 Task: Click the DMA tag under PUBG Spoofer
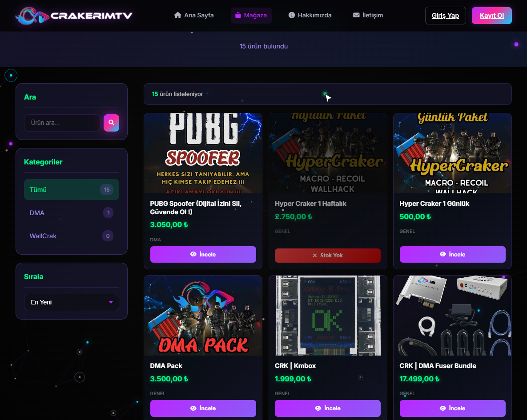coord(155,240)
